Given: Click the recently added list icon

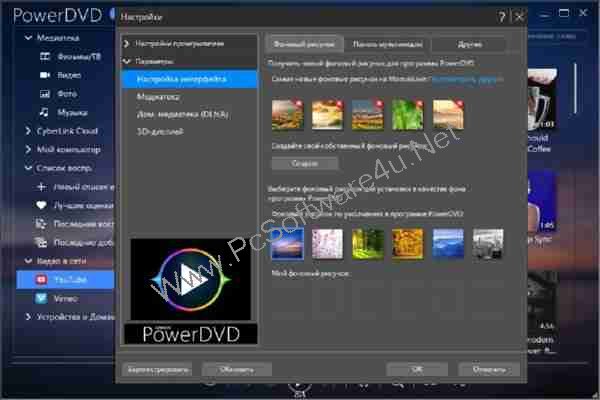Looking at the screenshot, I should click(x=41, y=242).
